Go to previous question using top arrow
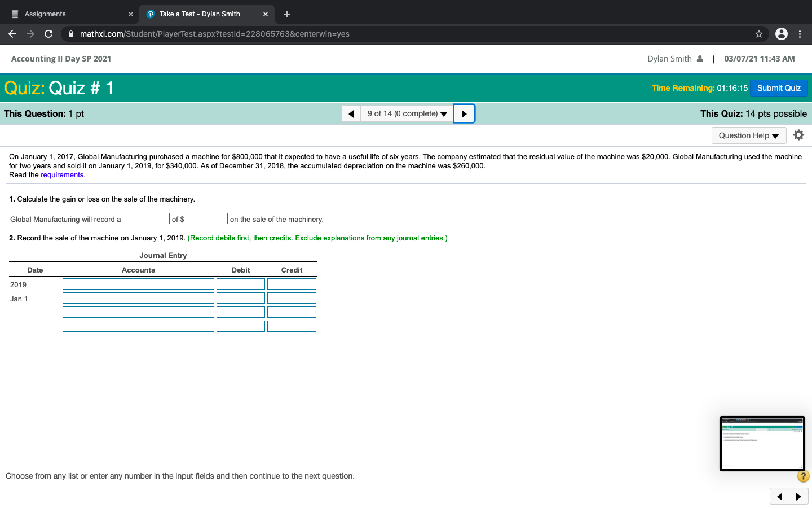This screenshot has width=812, height=508. point(351,113)
